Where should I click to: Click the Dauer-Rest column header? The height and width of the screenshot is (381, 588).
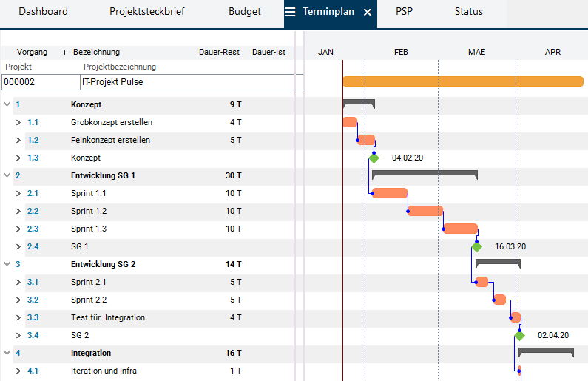pos(219,53)
